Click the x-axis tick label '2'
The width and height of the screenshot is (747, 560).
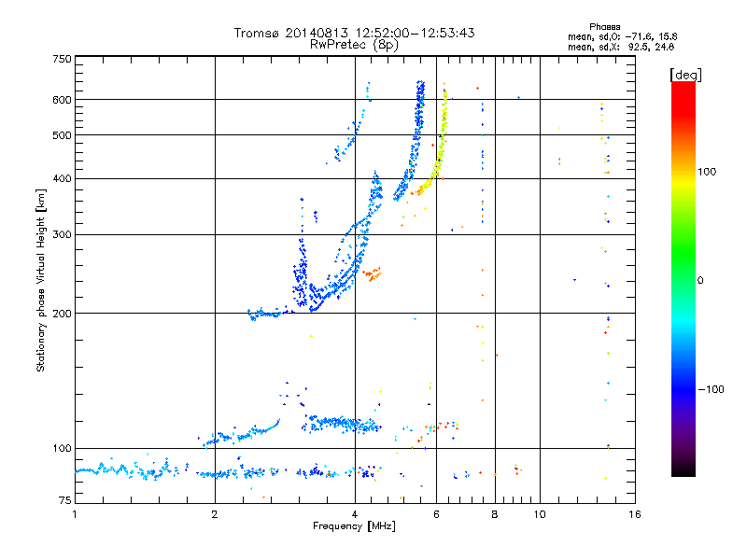pyautogui.click(x=215, y=514)
